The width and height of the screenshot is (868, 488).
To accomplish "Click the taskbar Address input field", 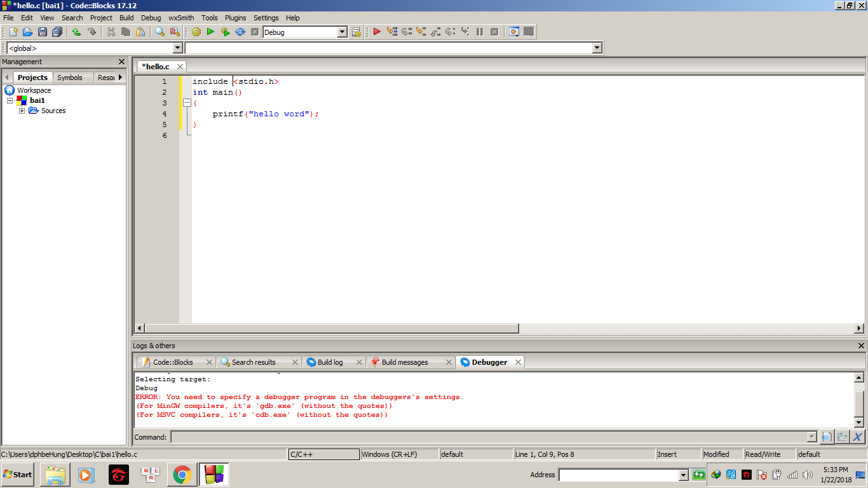I will (x=618, y=475).
